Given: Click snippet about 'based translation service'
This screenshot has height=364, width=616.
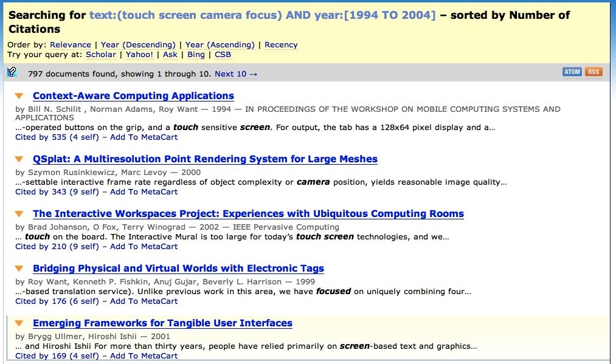Looking at the screenshot, I should (x=243, y=291).
